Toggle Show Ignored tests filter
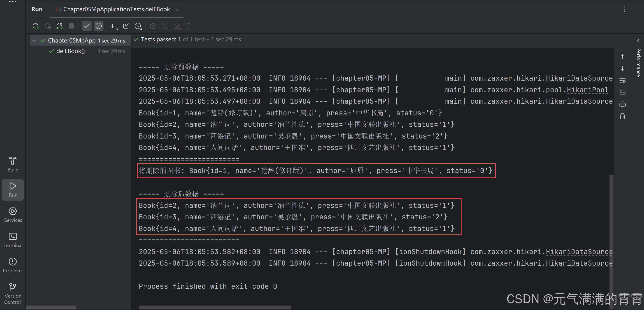This screenshot has width=644, height=310. 98,26
